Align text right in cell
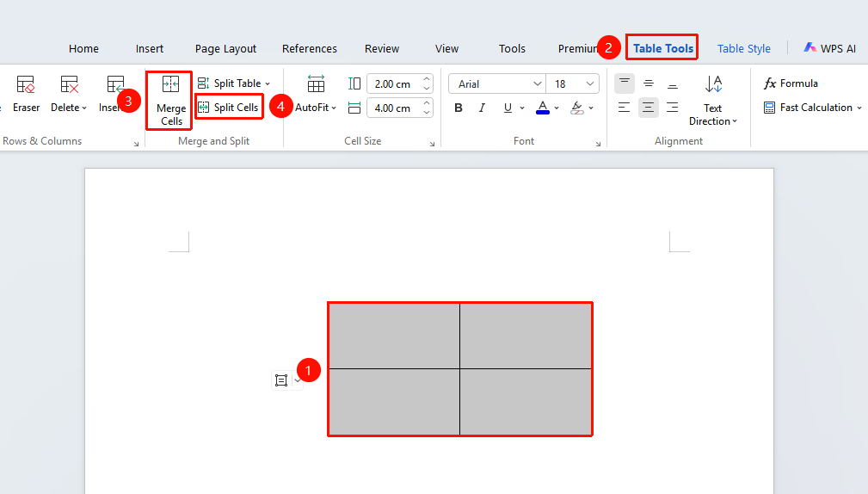This screenshot has height=494, width=868. click(x=673, y=108)
